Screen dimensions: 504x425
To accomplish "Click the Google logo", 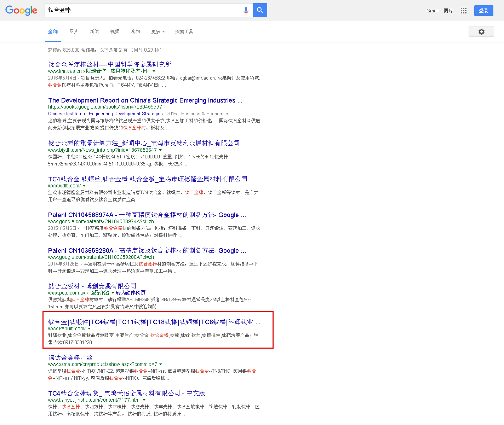I will point(21,11).
